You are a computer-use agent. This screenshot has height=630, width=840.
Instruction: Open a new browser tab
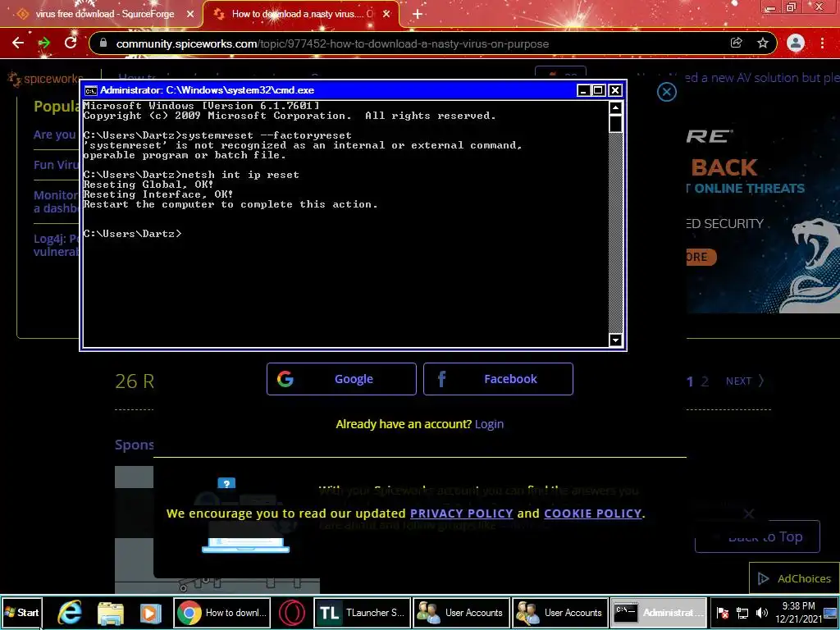click(x=418, y=14)
